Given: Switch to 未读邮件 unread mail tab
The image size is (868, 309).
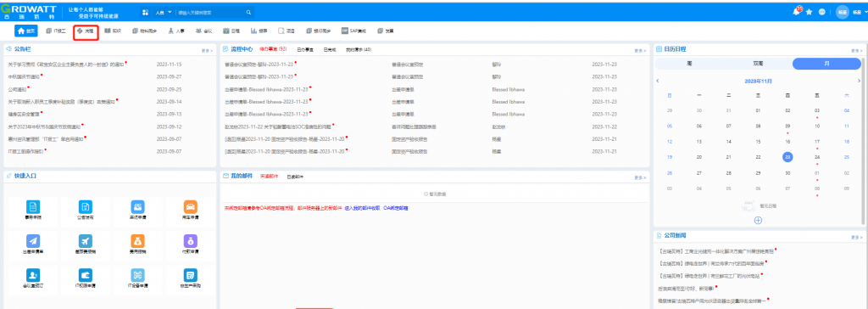Looking at the screenshot, I should click(x=269, y=177).
